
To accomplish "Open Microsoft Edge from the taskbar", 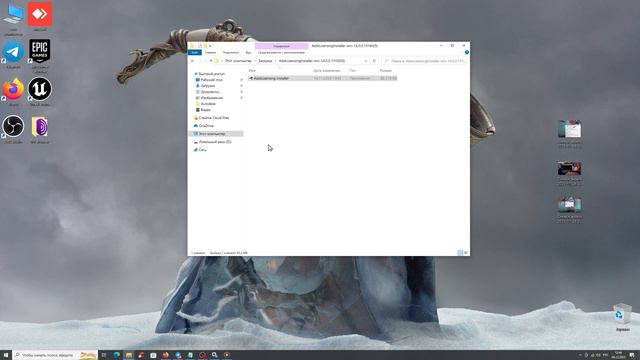I will 117,355.
